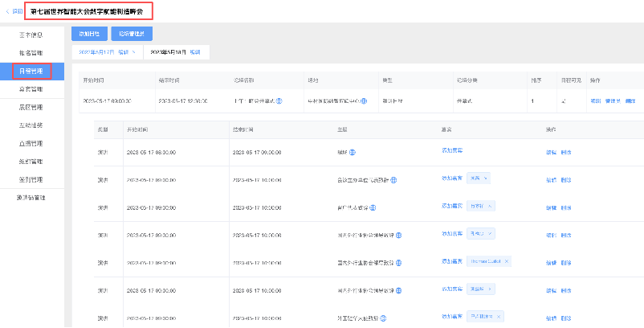Click info icon beside the venue address
The image size is (644, 328).
[x=364, y=101]
